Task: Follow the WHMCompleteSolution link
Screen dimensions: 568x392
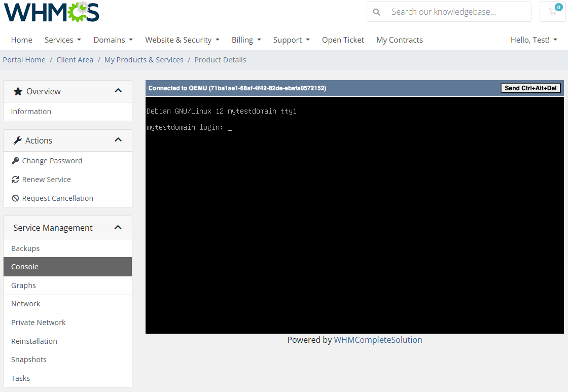Action: (378, 340)
